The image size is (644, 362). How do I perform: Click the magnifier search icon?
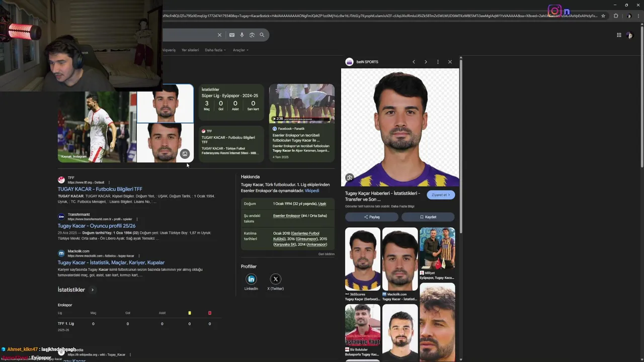tap(262, 35)
